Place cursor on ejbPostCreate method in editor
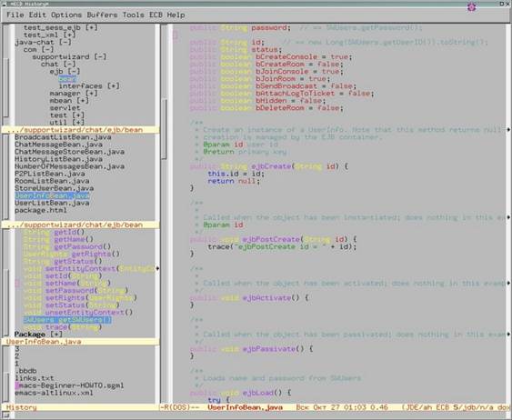This screenshot has width=512, height=420. pos(271,239)
